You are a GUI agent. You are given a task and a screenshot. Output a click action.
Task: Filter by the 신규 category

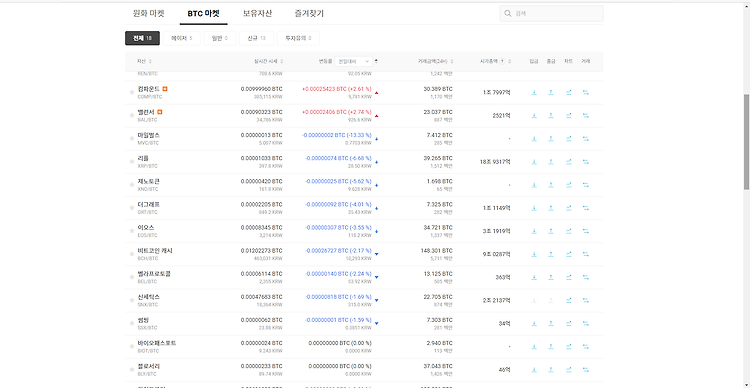256,38
